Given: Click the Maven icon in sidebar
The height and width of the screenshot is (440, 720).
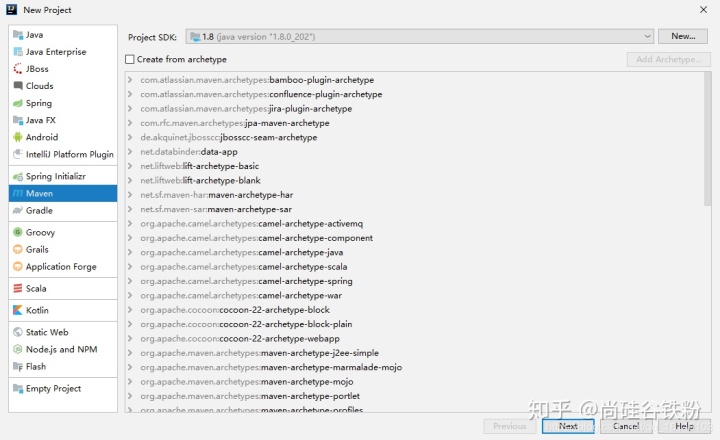Looking at the screenshot, I should point(18,193).
